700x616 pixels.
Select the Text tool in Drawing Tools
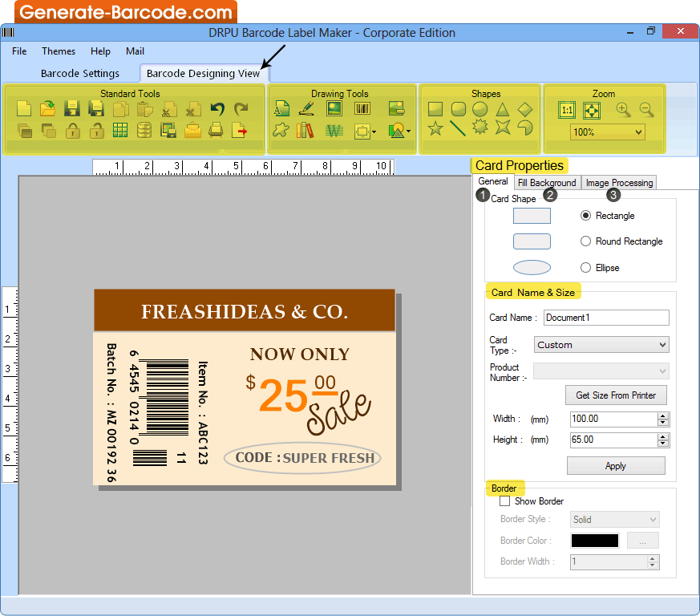[x=281, y=108]
